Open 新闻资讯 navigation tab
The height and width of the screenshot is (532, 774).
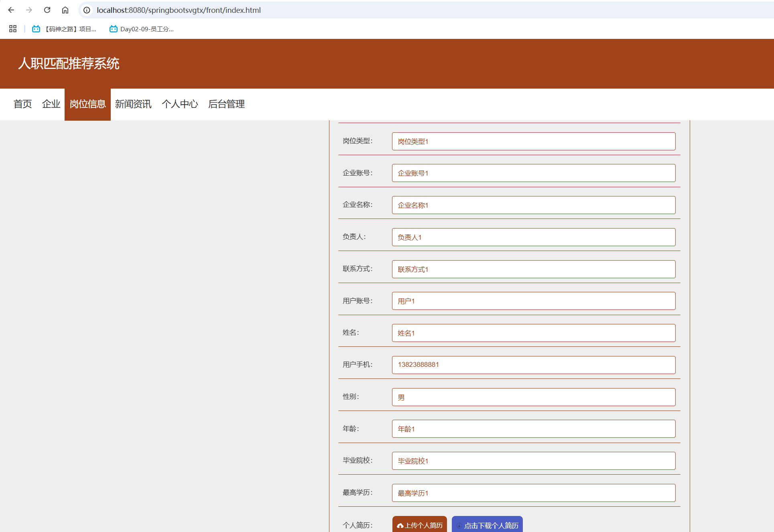tap(133, 104)
